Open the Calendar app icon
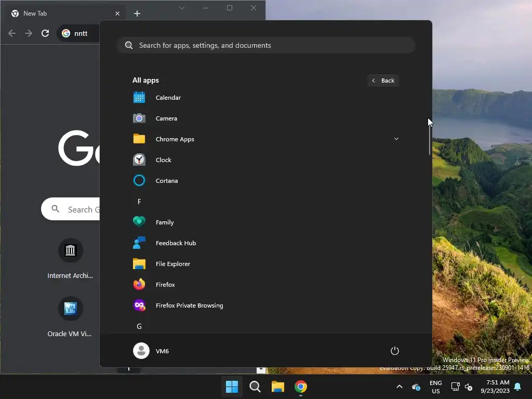532x399 pixels. pyautogui.click(x=139, y=97)
